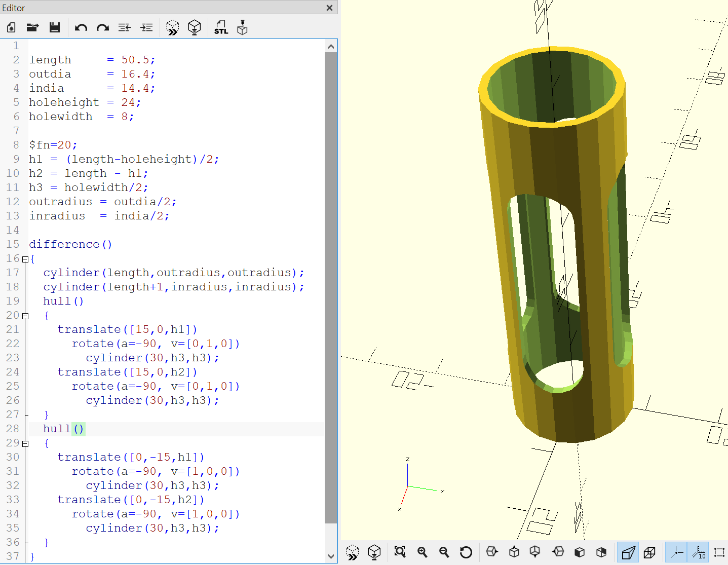The height and width of the screenshot is (565, 728).
Task: Click the $fn=20; line
Action: click(x=53, y=145)
